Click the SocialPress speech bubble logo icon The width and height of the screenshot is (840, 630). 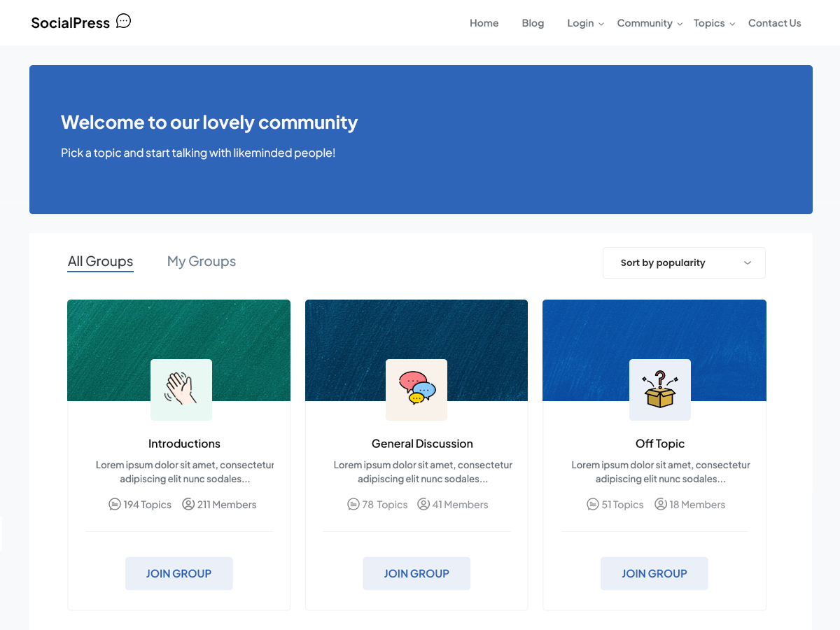[x=123, y=20]
